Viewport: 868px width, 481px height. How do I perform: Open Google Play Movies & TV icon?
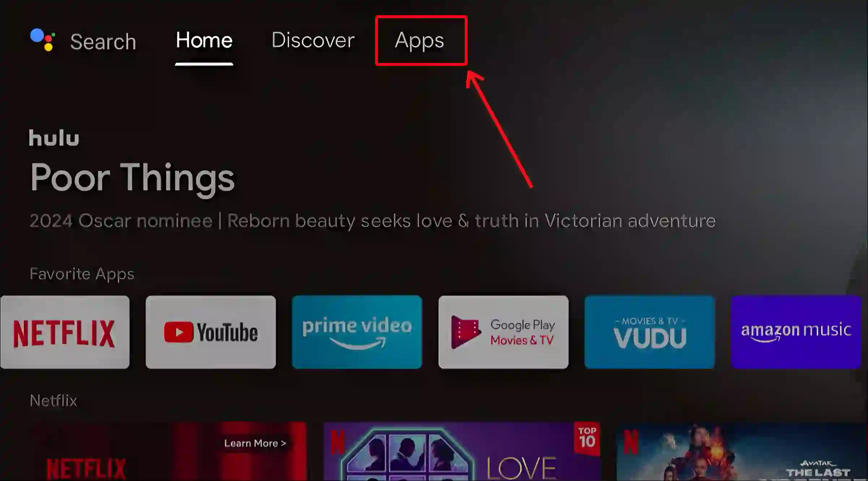tap(503, 332)
